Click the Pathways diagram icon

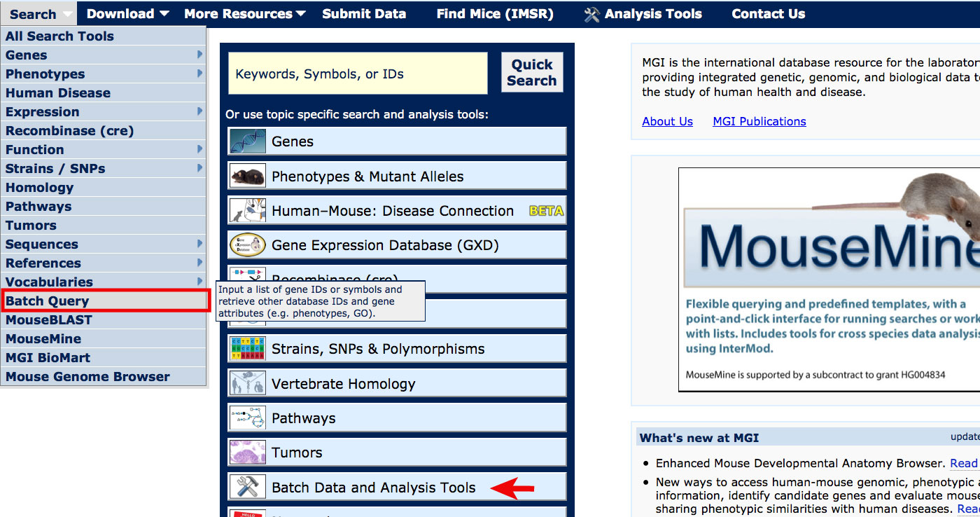248,418
